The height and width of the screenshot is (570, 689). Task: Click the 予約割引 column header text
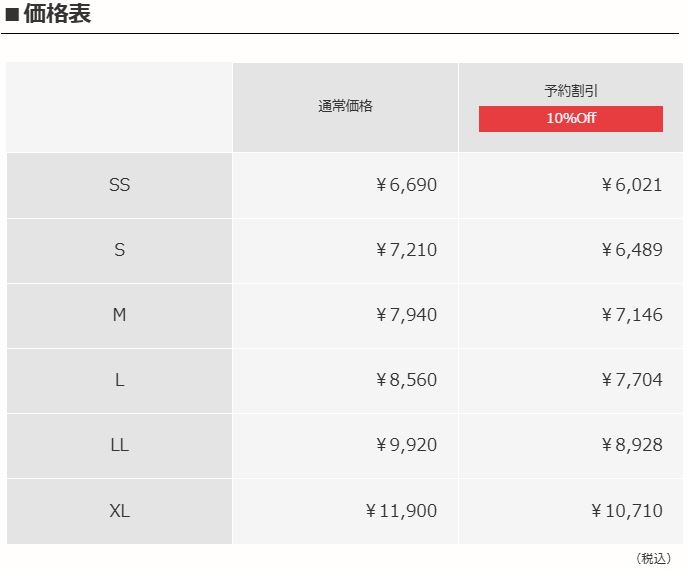[571, 91]
